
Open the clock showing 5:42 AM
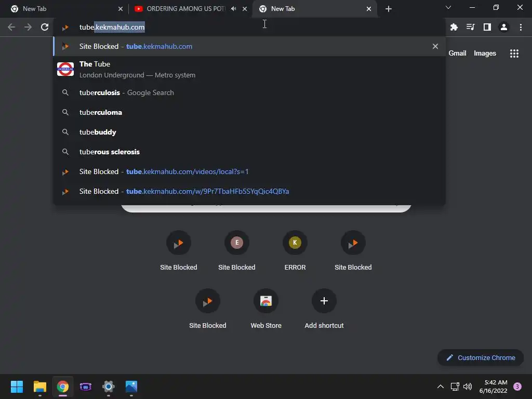pos(494,387)
